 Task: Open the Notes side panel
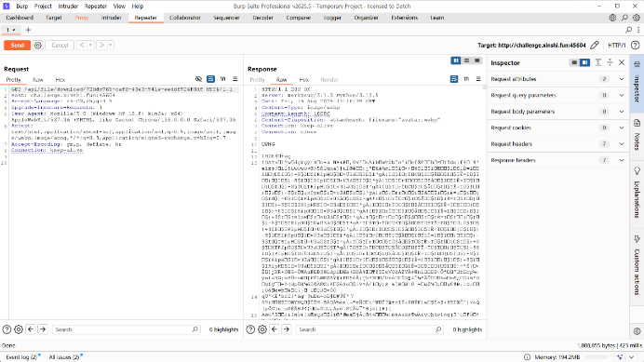tap(637, 135)
